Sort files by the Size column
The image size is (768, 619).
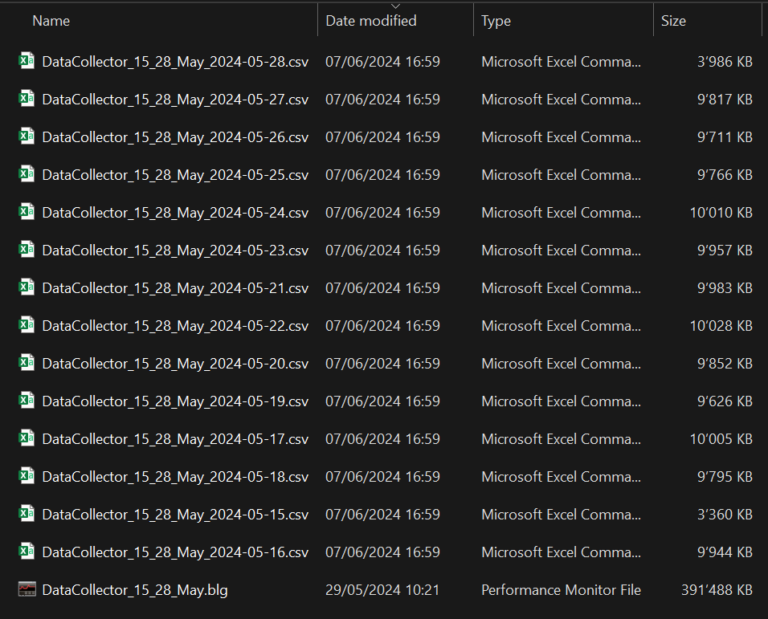[x=673, y=21]
